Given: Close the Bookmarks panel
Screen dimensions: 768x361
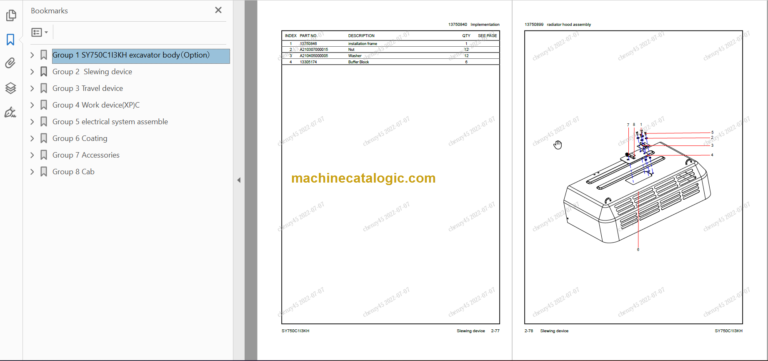Looking at the screenshot, I should click(218, 10).
